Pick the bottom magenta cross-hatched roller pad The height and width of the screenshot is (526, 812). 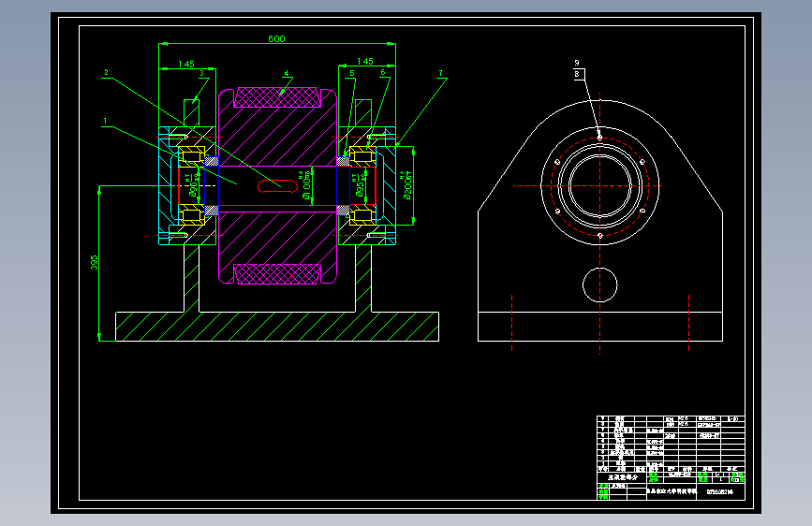277,274
